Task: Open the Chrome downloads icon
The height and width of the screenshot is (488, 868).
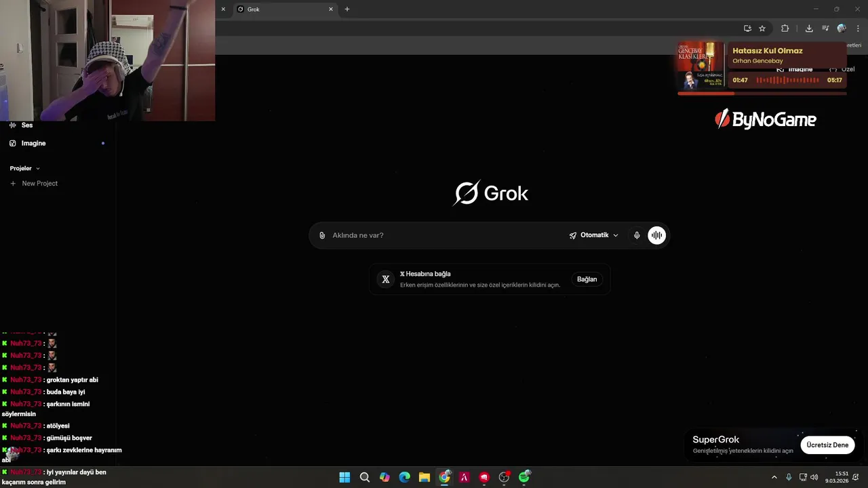Action: coord(809,28)
